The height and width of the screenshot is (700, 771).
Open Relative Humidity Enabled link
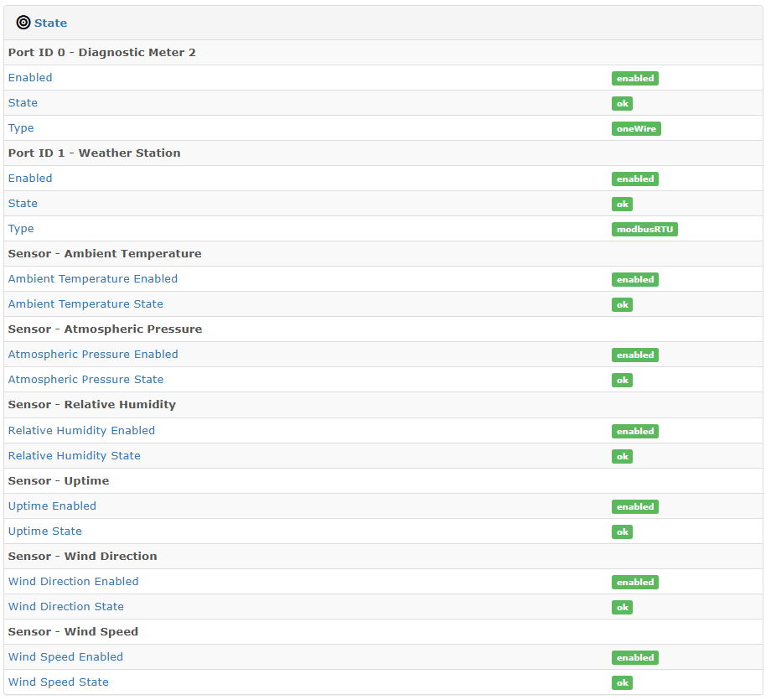(81, 431)
